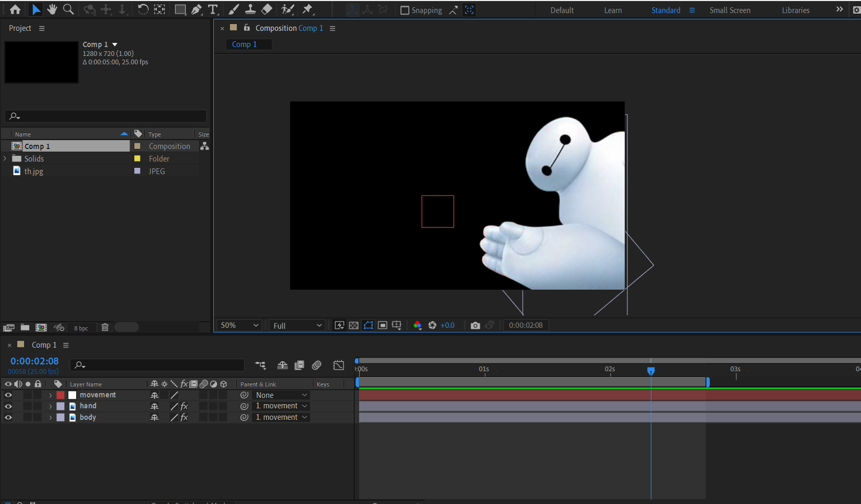This screenshot has height=504, width=861.
Task: Toggle the shy layers switch in timeline
Action: coord(282,365)
